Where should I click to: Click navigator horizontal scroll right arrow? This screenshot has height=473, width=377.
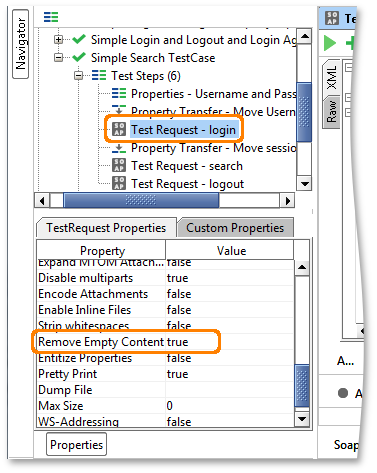pyautogui.click(x=287, y=201)
